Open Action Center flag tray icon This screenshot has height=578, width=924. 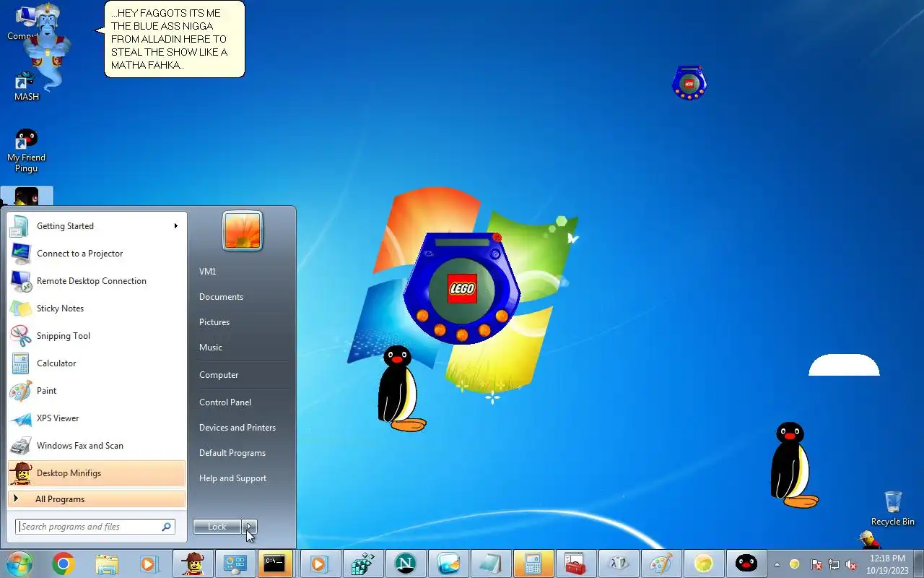[x=816, y=564]
